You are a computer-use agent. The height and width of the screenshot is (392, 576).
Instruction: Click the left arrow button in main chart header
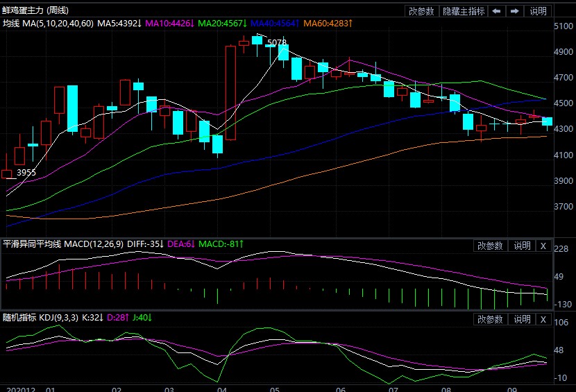tap(496, 11)
